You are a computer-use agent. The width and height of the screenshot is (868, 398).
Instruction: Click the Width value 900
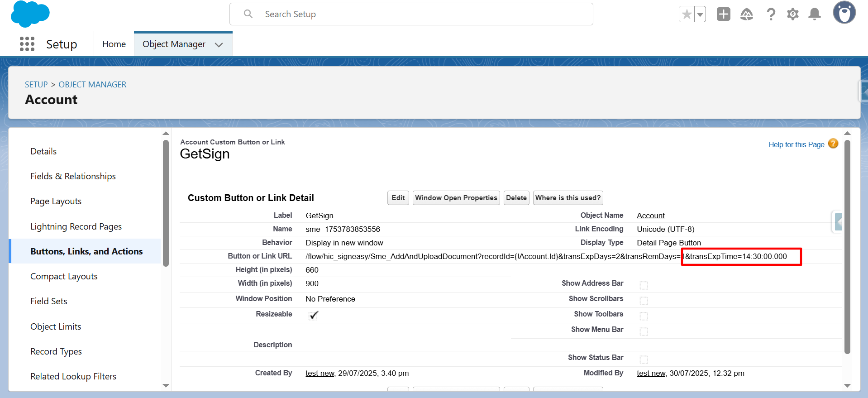click(x=312, y=283)
